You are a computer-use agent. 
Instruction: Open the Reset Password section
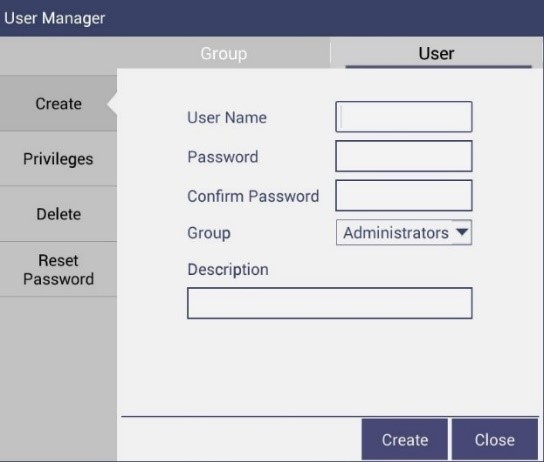click(x=58, y=270)
